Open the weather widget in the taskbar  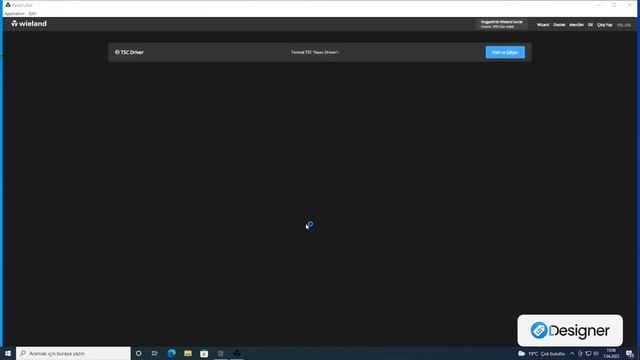click(x=541, y=353)
